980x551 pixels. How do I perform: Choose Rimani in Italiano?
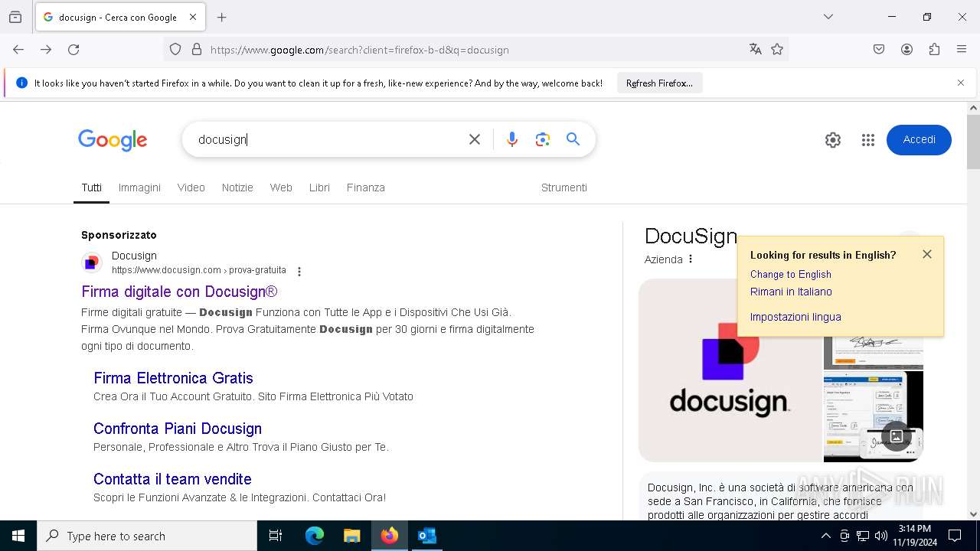tap(791, 292)
